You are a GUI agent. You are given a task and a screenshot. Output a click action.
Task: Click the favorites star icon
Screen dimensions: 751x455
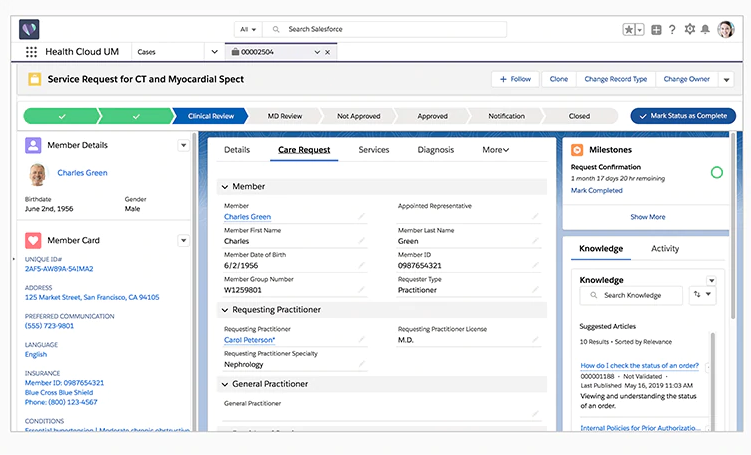pyautogui.click(x=628, y=29)
